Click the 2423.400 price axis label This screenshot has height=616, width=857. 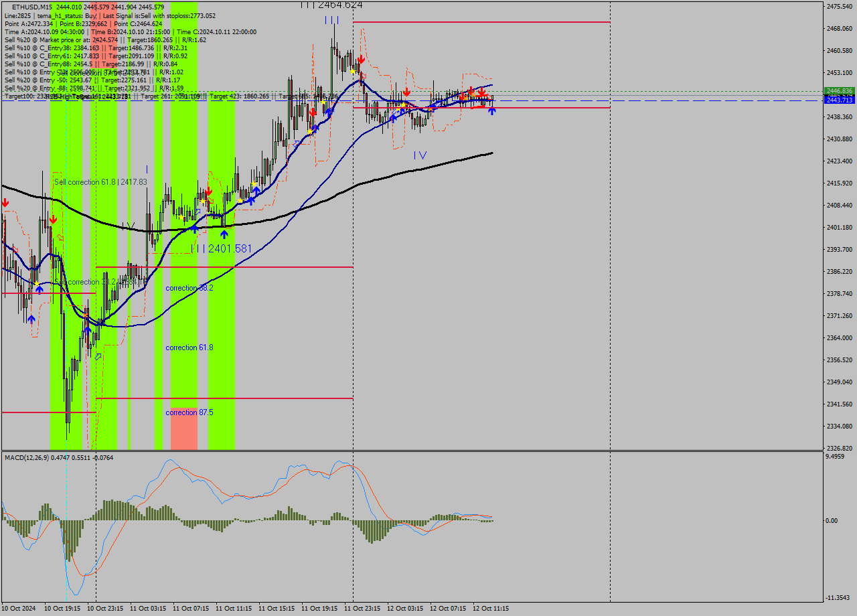tap(840, 161)
